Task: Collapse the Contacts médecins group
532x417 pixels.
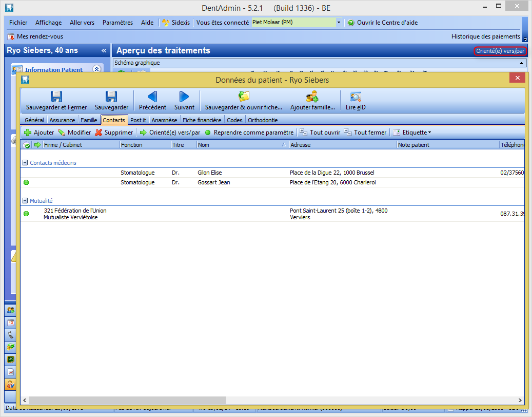Action: (x=25, y=163)
